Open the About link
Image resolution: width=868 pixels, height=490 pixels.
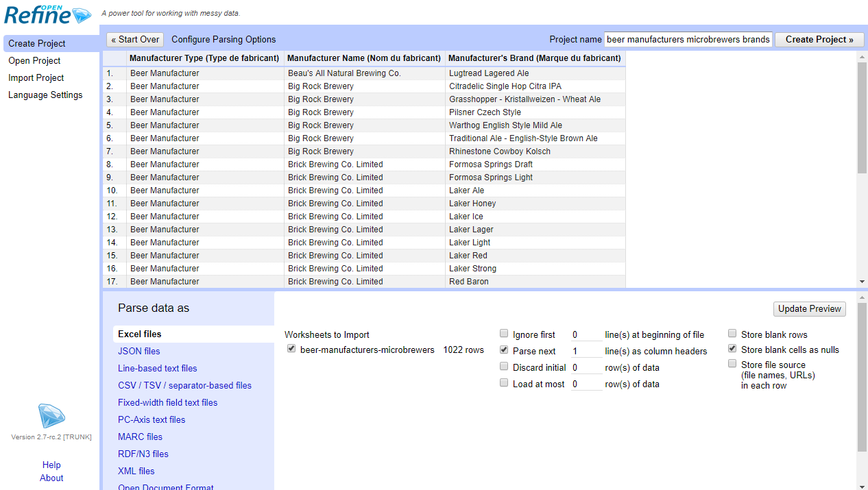click(51, 478)
